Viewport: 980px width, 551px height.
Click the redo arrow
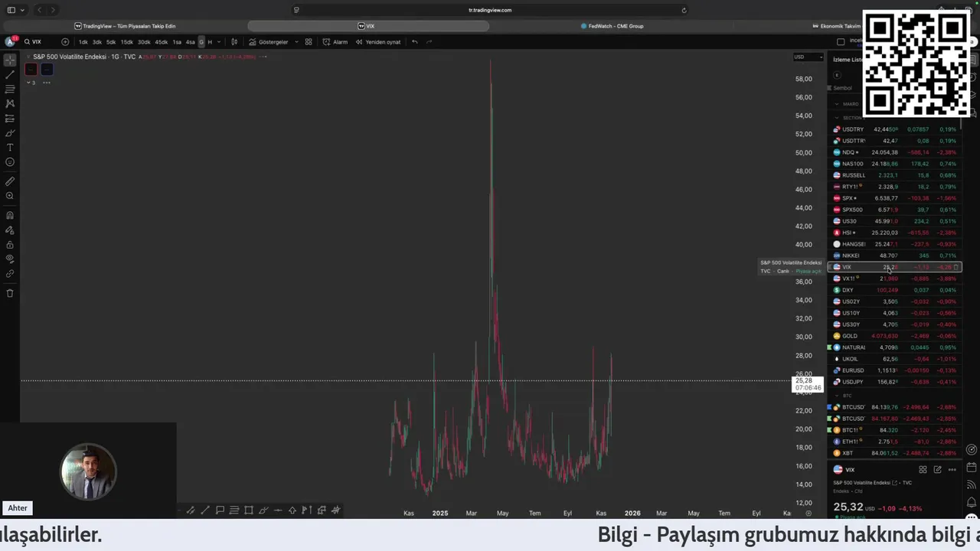click(429, 42)
